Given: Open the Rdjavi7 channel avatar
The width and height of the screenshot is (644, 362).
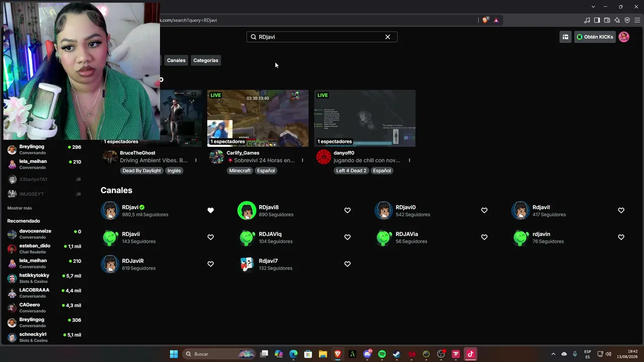Looking at the screenshot, I should 247,264.
